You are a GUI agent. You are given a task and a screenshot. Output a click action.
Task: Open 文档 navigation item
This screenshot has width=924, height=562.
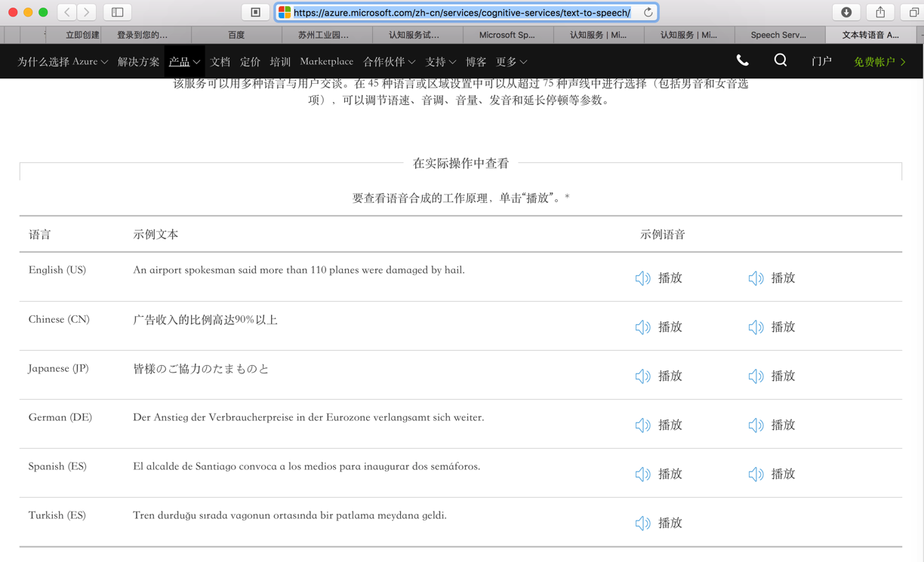tap(220, 62)
